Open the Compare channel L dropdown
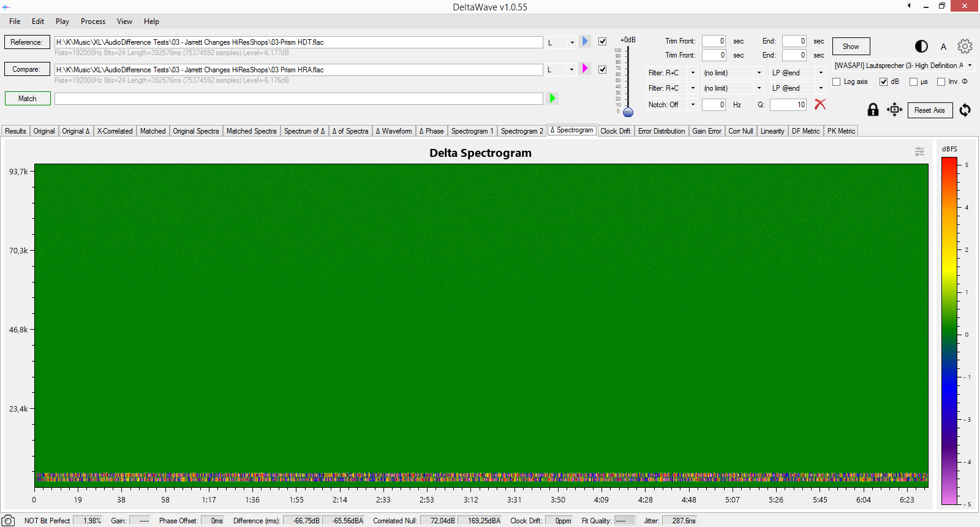 click(x=560, y=69)
